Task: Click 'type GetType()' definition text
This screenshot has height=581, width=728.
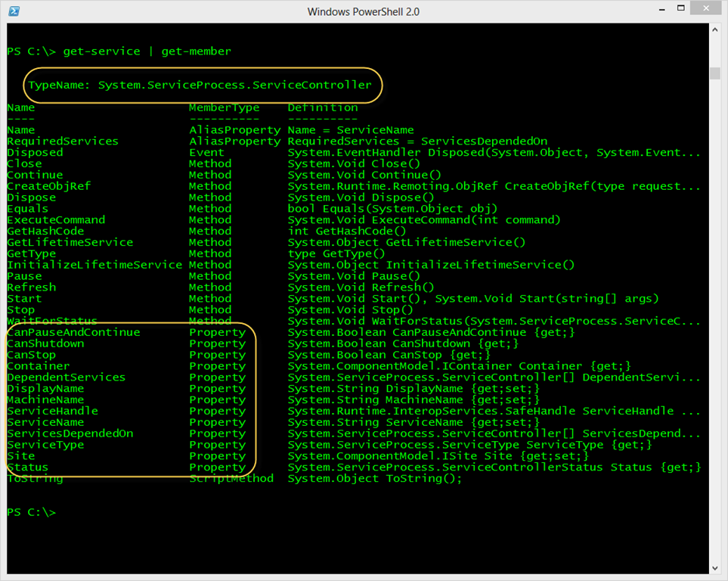Action: (x=336, y=253)
